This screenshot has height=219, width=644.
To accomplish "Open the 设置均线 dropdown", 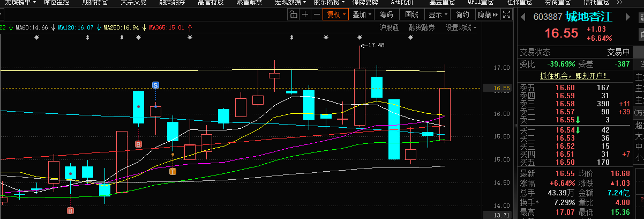I will 461,27.
